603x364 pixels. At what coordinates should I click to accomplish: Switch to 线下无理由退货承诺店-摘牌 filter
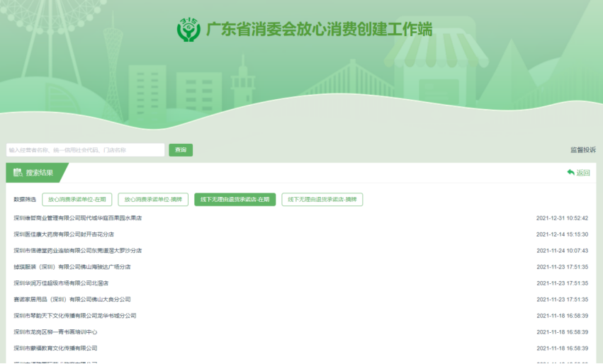[322, 200]
